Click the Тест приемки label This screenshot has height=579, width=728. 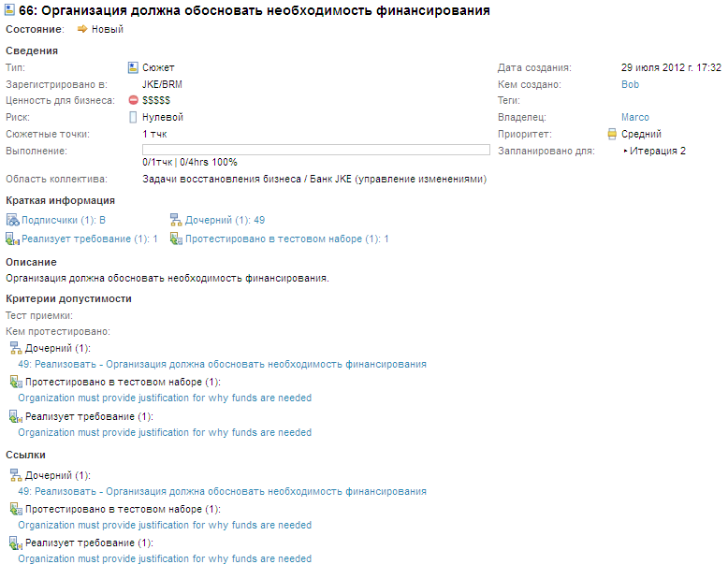point(39,315)
